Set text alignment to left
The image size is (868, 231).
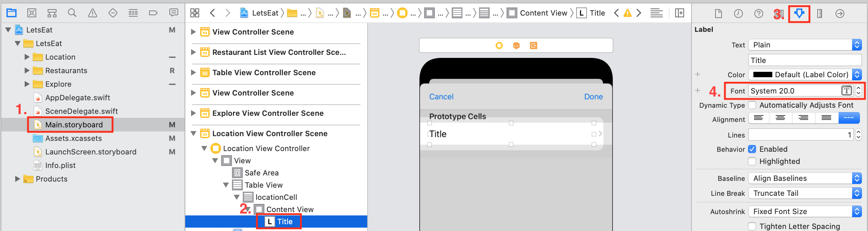click(759, 118)
